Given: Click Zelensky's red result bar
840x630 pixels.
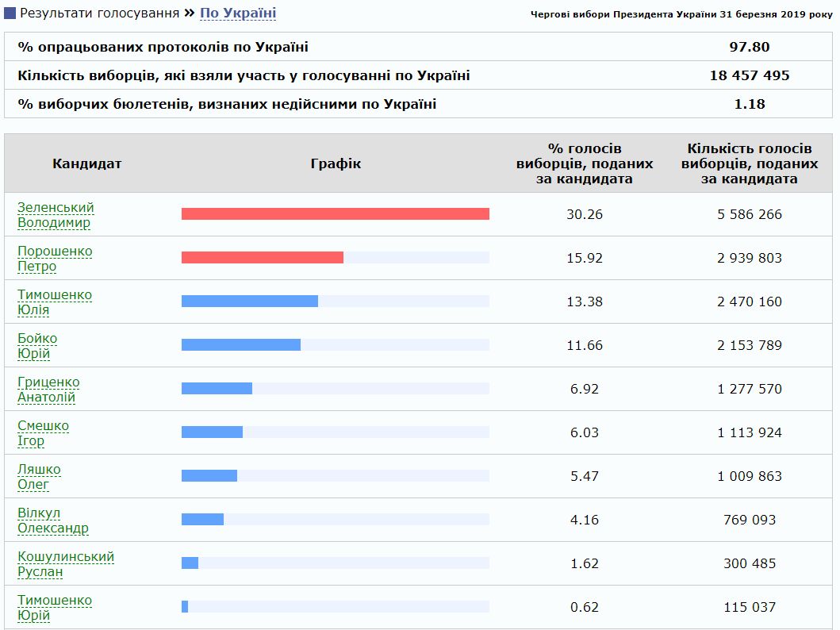Looking at the screenshot, I should [335, 214].
